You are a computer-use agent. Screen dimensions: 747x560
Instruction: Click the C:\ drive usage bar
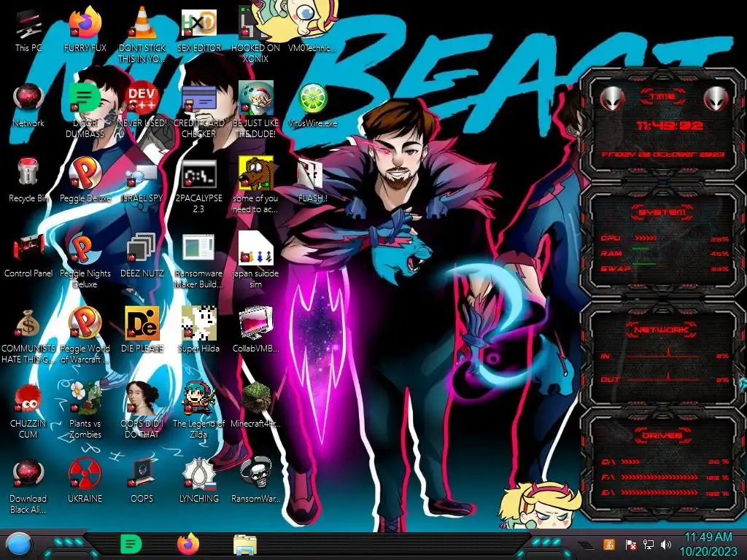click(x=665, y=462)
